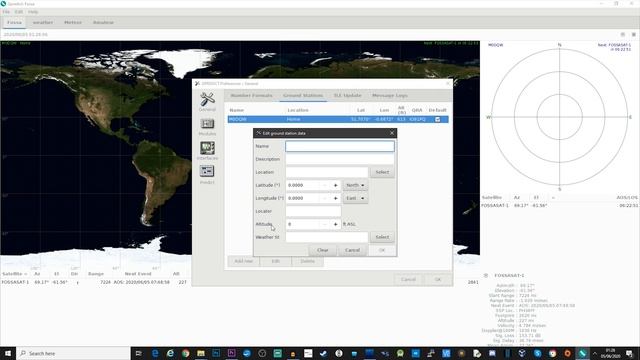The image size is (640, 360).
Task: Open the East/West longitude dropdown
Action: [x=355, y=198]
